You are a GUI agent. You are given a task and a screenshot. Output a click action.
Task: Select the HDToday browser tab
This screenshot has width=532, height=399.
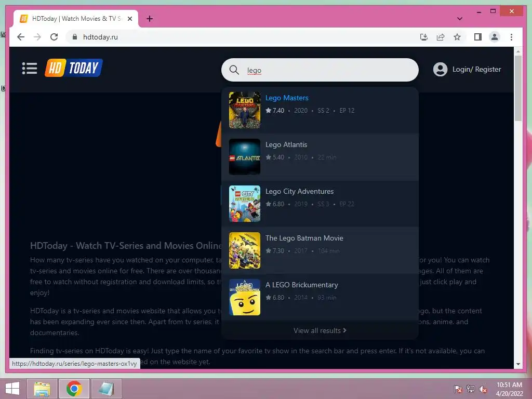click(x=76, y=19)
